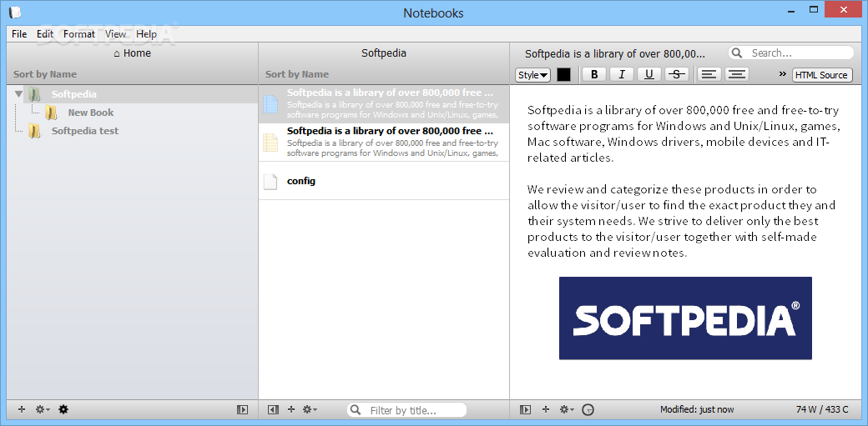Click the yellow lined note icon
The width and height of the screenshot is (868, 426).
tap(270, 143)
